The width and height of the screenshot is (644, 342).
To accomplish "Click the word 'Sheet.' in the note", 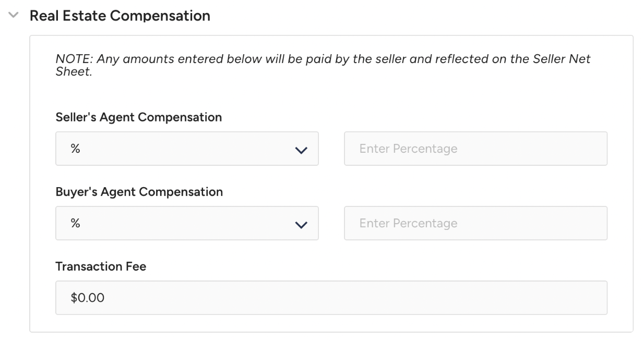I will click(x=74, y=71).
